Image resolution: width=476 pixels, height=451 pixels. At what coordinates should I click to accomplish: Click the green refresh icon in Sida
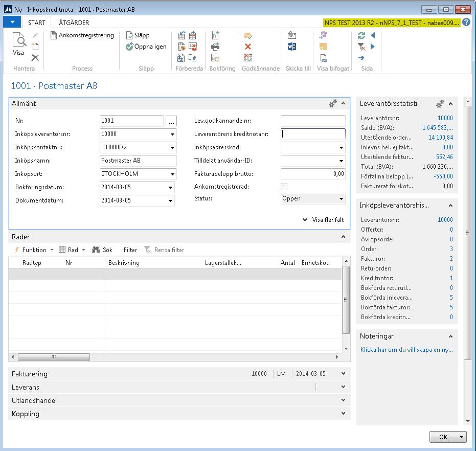[x=361, y=35]
